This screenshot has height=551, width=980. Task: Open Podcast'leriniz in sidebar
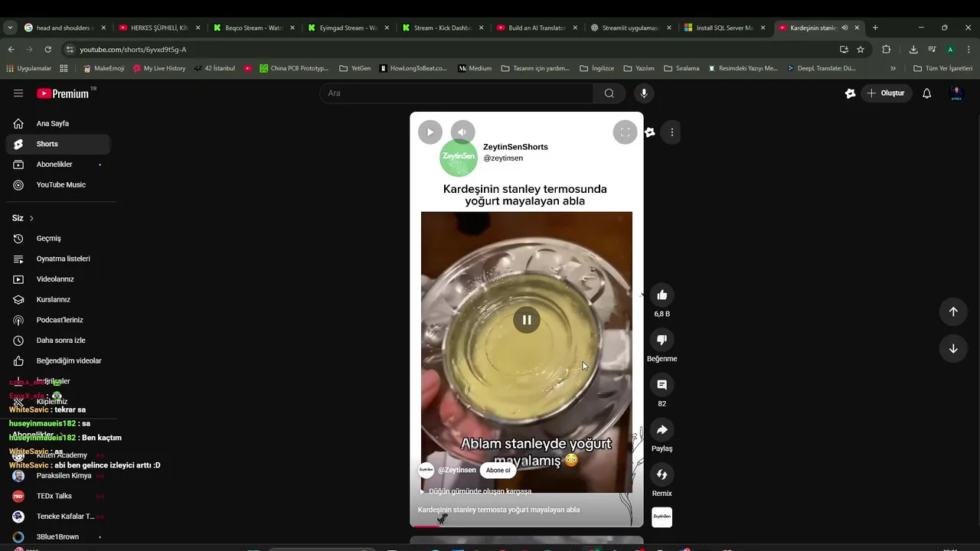pyautogui.click(x=58, y=320)
